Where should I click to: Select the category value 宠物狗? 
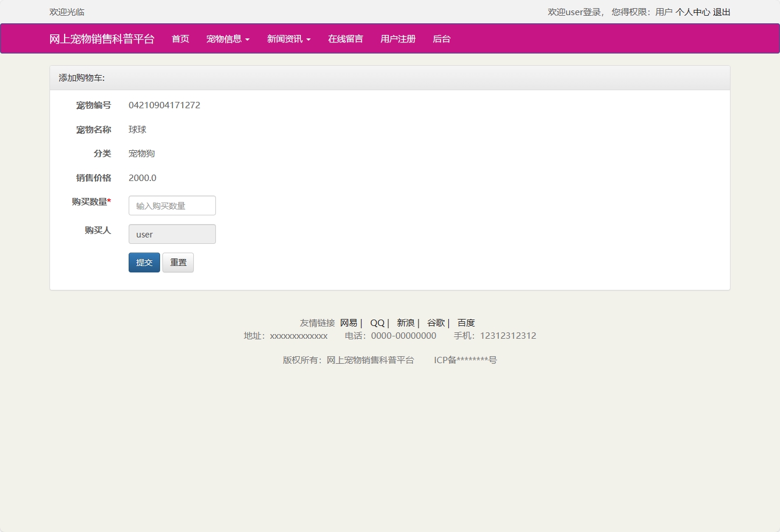142,154
